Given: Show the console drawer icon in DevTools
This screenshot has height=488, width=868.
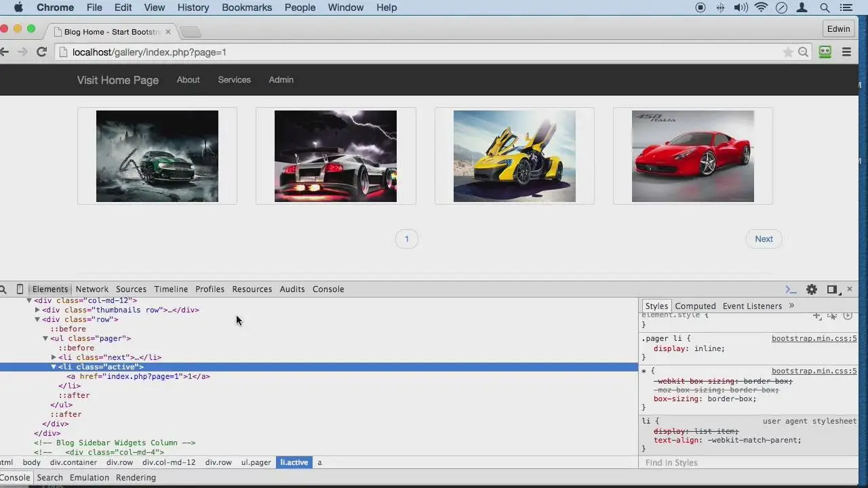Looking at the screenshot, I should pos(791,289).
